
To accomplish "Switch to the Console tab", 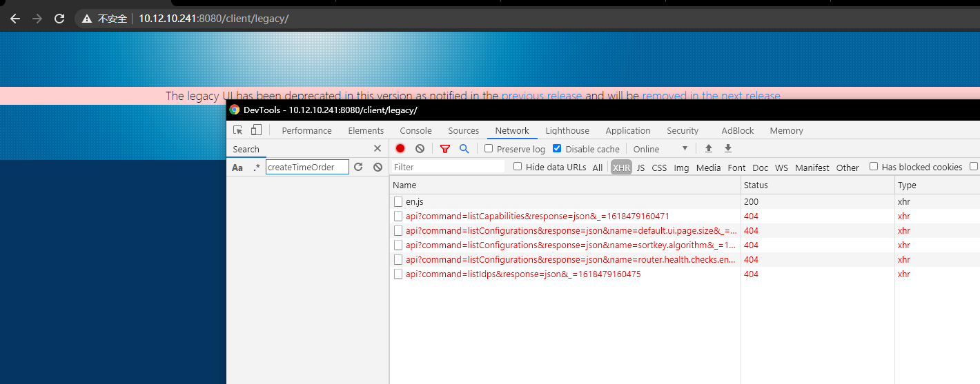I will [x=415, y=130].
